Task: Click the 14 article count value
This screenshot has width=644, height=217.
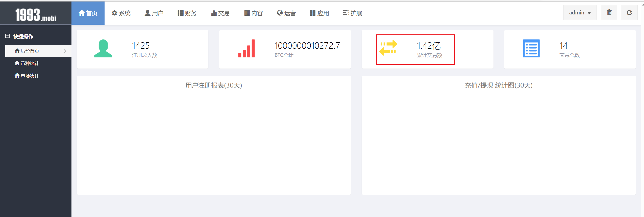Action: (x=563, y=46)
